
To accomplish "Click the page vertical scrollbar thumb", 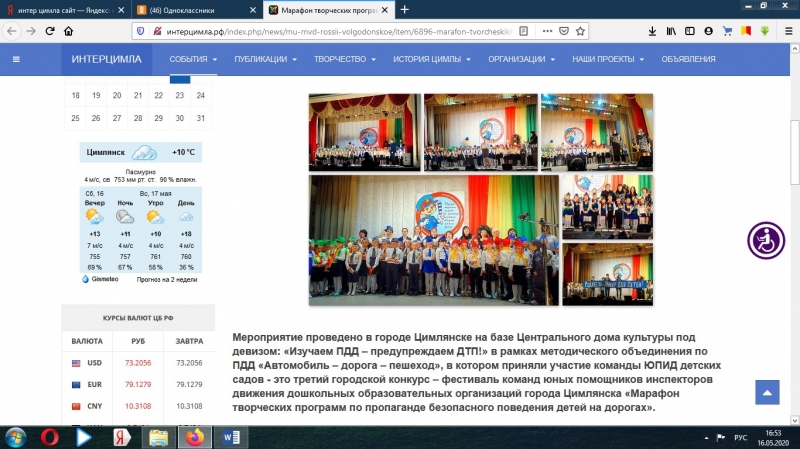I will [794, 153].
